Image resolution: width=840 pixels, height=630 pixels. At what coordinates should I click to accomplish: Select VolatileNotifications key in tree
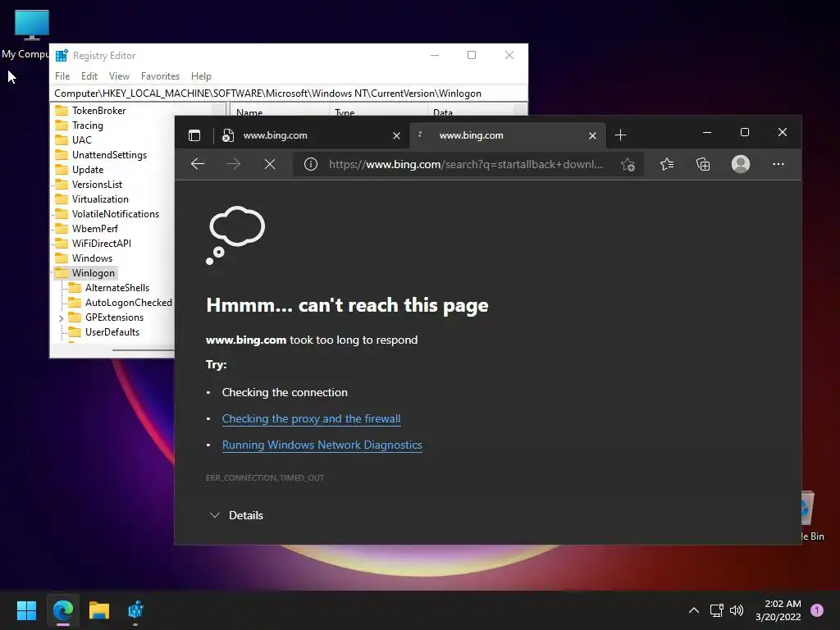(x=115, y=214)
